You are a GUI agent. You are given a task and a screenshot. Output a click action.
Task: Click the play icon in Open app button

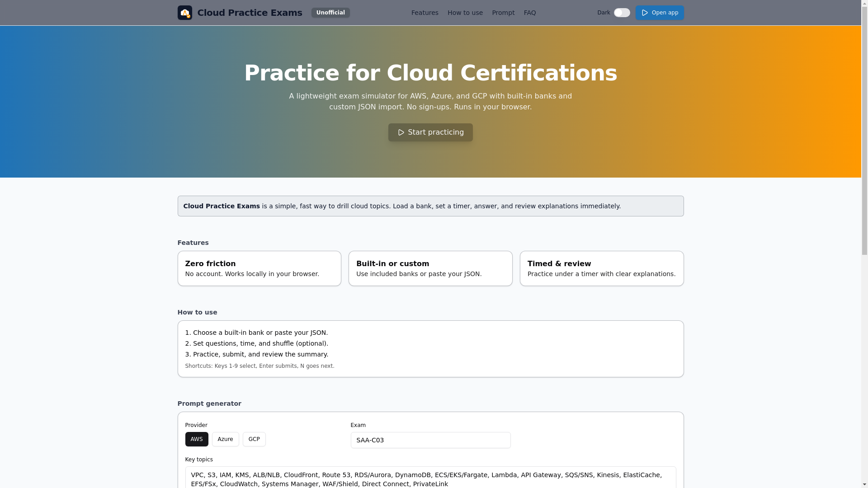645,13
